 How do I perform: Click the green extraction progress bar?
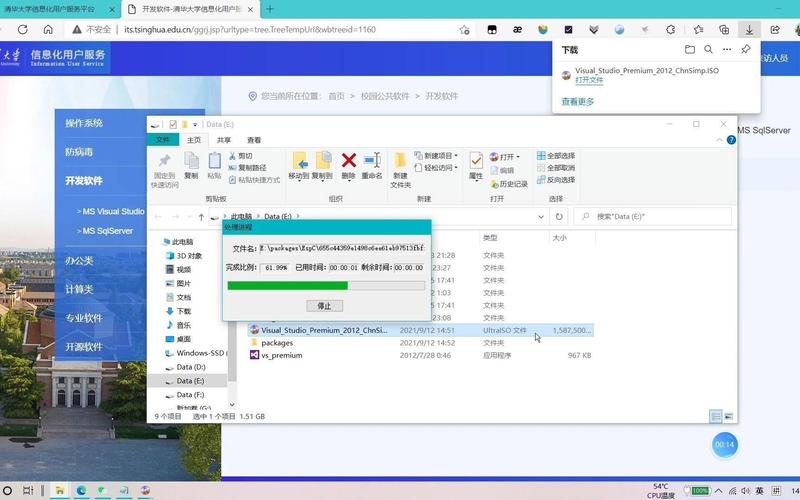tap(288, 286)
